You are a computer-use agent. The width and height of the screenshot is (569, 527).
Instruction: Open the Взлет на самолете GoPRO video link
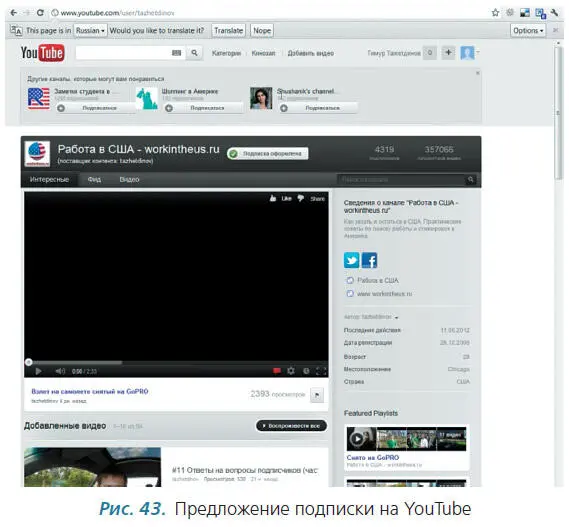pos(90,392)
